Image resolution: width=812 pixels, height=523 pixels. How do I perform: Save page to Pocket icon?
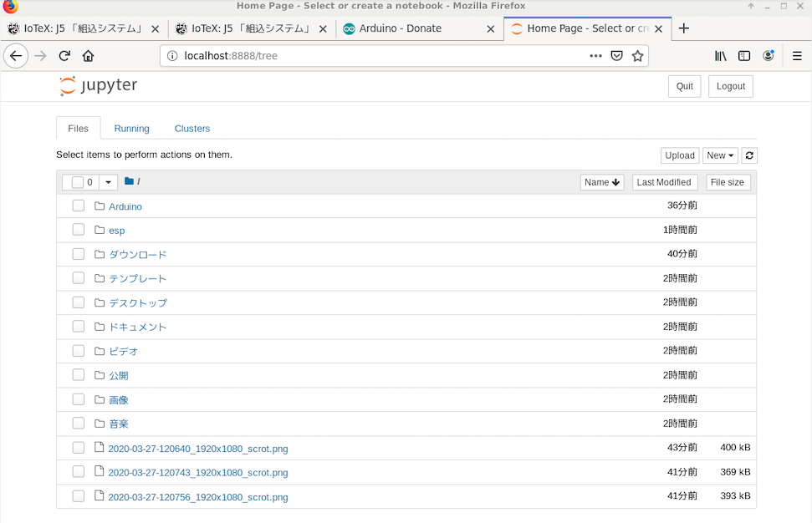coord(616,56)
